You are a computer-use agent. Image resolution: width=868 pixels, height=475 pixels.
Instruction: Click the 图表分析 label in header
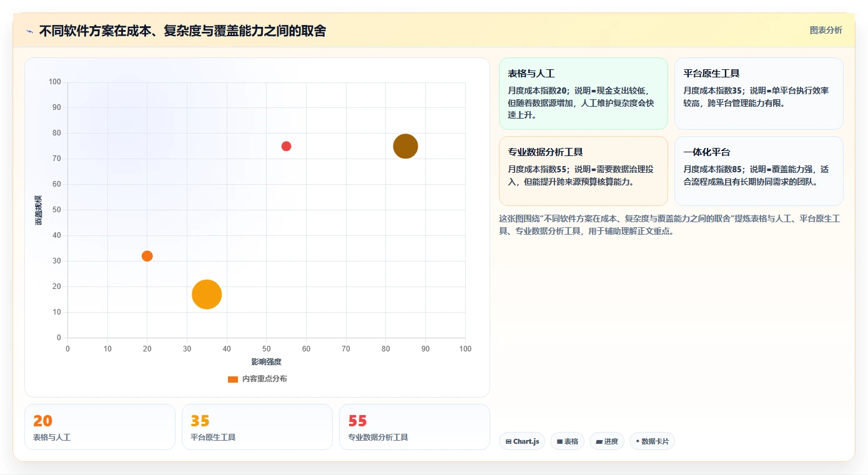pyautogui.click(x=826, y=30)
